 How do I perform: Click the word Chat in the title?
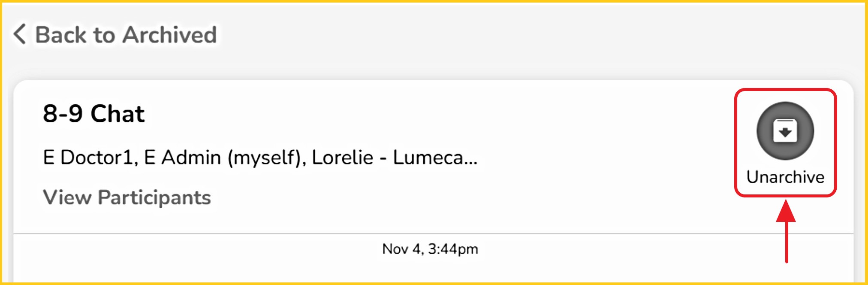tap(118, 114)
